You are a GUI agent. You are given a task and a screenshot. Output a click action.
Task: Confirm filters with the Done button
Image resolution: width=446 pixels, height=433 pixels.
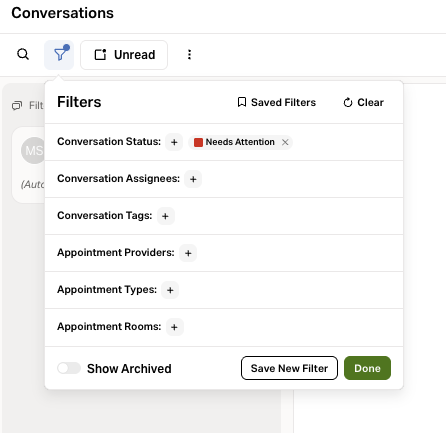(367, 368)
